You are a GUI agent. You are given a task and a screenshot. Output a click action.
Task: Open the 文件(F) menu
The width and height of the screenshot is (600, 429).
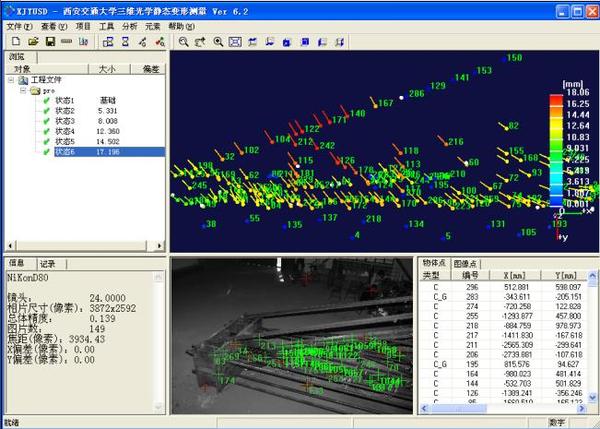point(20,26)
